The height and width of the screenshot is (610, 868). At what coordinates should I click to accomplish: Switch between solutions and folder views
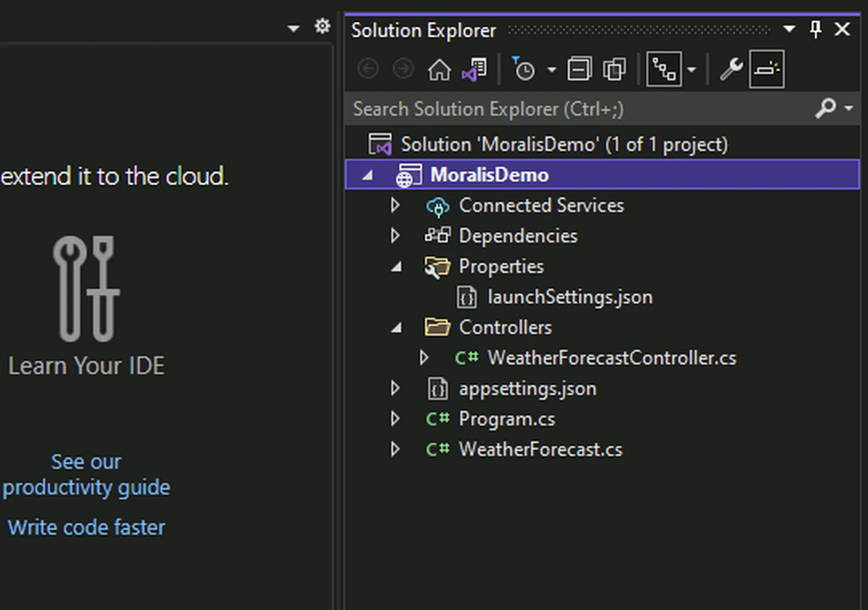tap(474, 69)
